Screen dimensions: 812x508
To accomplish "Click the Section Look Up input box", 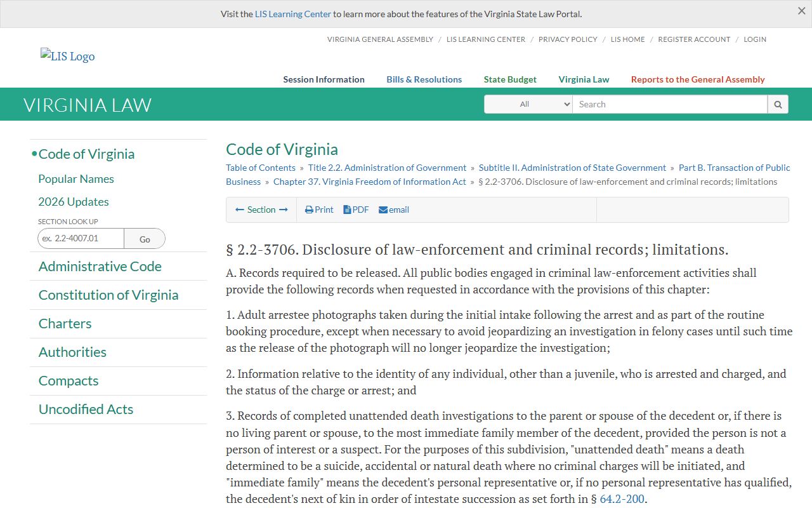I will point(81,239).
